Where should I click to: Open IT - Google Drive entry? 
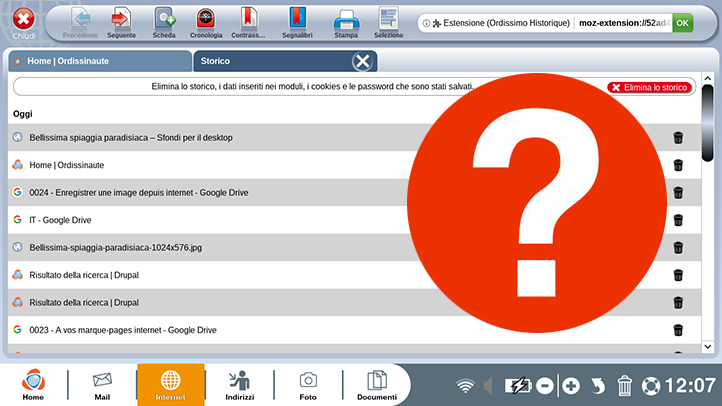(x=60, y=220)
